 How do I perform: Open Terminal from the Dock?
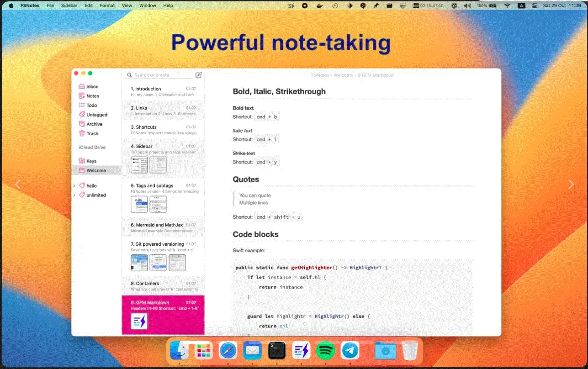[x=277, y=351]
